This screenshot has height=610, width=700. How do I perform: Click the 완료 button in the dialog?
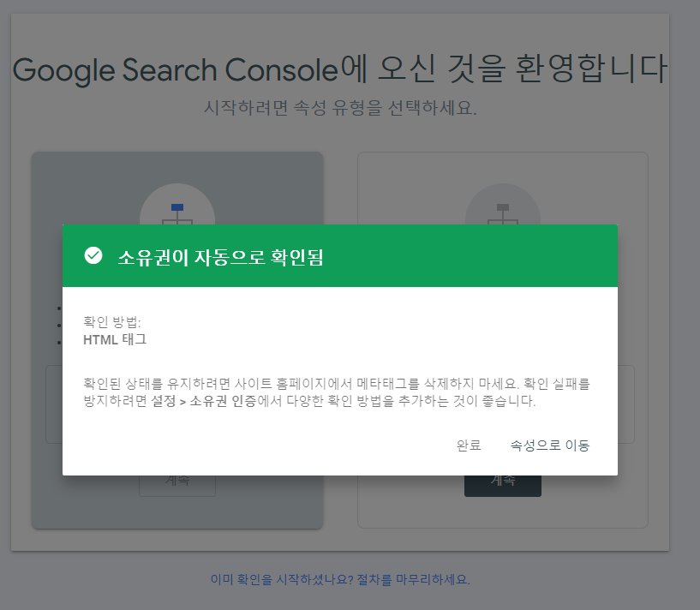[x=469, y=446]
